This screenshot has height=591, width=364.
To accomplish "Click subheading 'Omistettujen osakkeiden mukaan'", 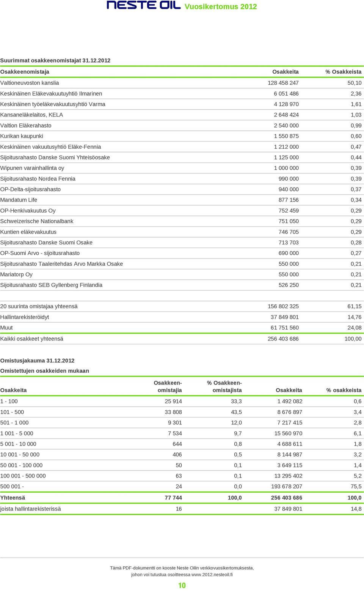I will pyautogui.click(x=45, y=371).
